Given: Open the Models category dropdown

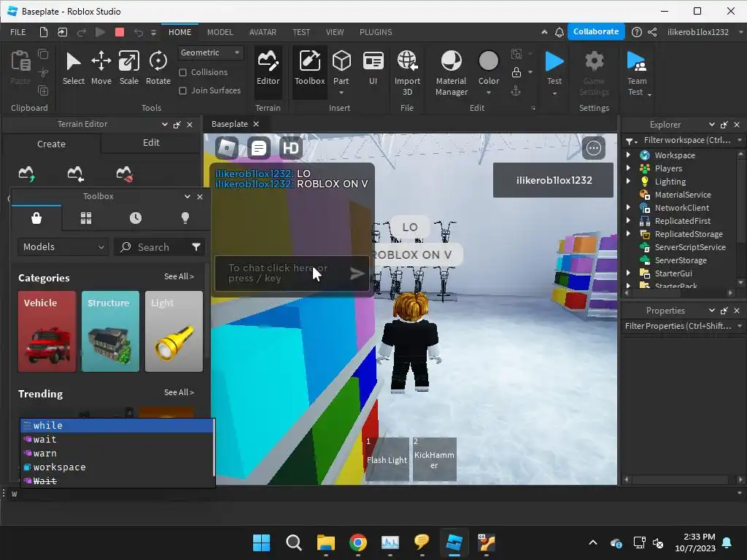Looking at the screenshot, I should click(63, 246).
